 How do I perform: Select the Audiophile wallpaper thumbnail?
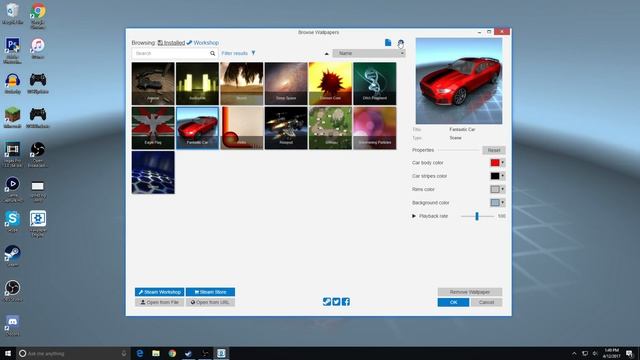point(197,83)
